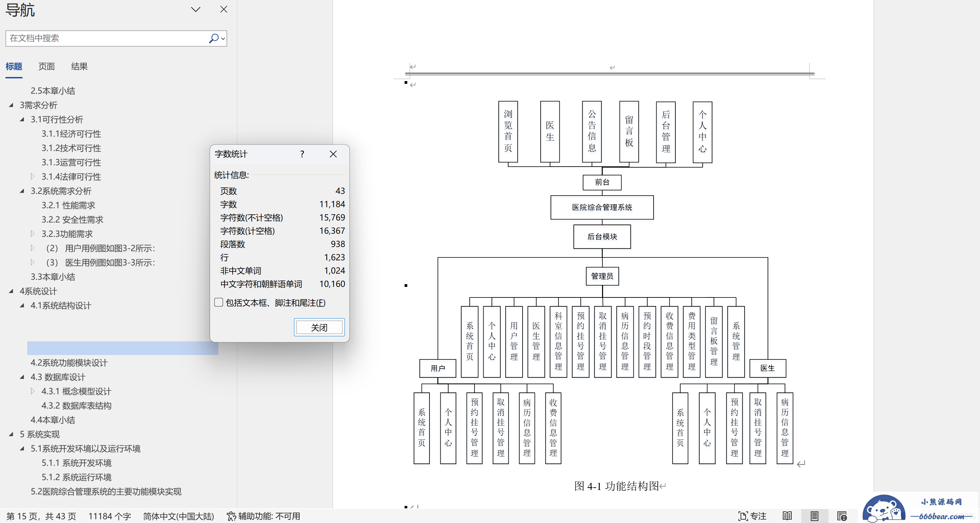Click the 关闭 button in dialog
The image size is (980, 523).
319,327
